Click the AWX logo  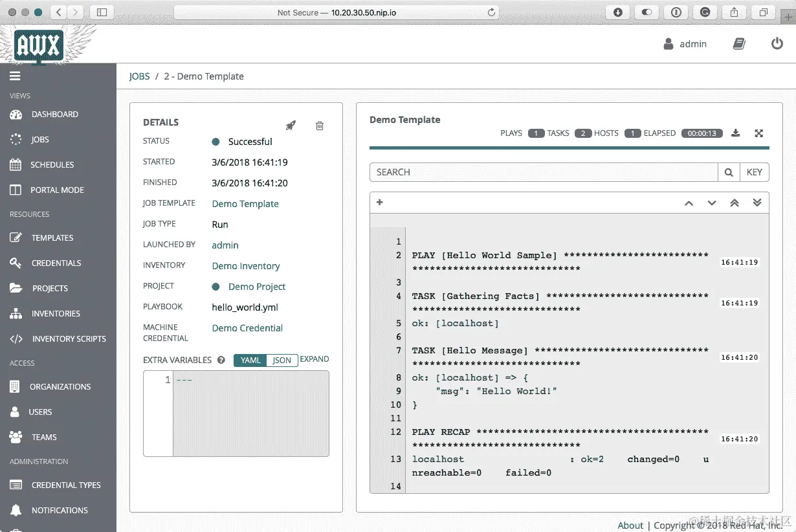pyautogui.click(x=39, y=45)
